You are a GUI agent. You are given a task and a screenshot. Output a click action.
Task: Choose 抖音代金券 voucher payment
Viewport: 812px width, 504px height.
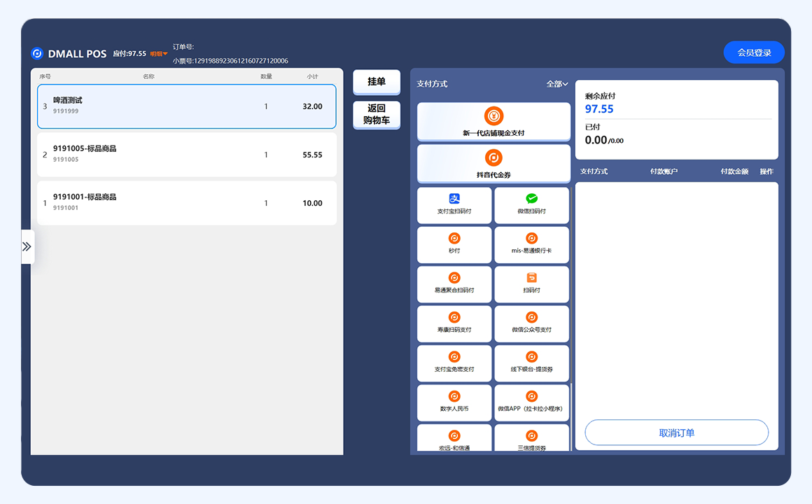click(x=493, y=158)
